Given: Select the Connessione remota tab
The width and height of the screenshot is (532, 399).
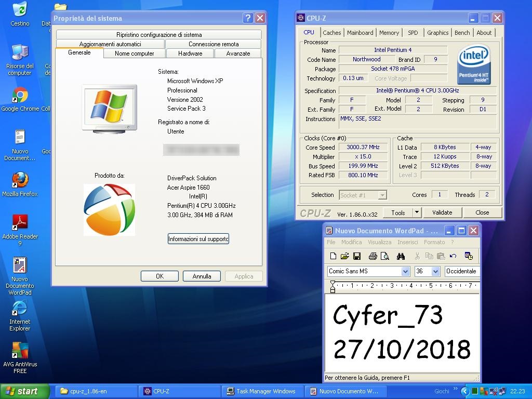Looking at the screenshot, I should click(214, 44).
